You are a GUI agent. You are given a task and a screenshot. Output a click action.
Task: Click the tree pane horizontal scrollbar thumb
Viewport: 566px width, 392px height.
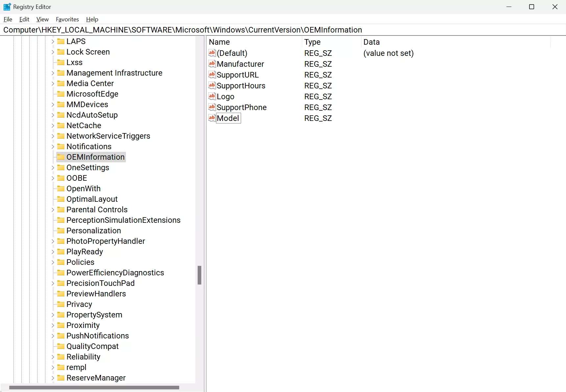click(x=94, y=387)
